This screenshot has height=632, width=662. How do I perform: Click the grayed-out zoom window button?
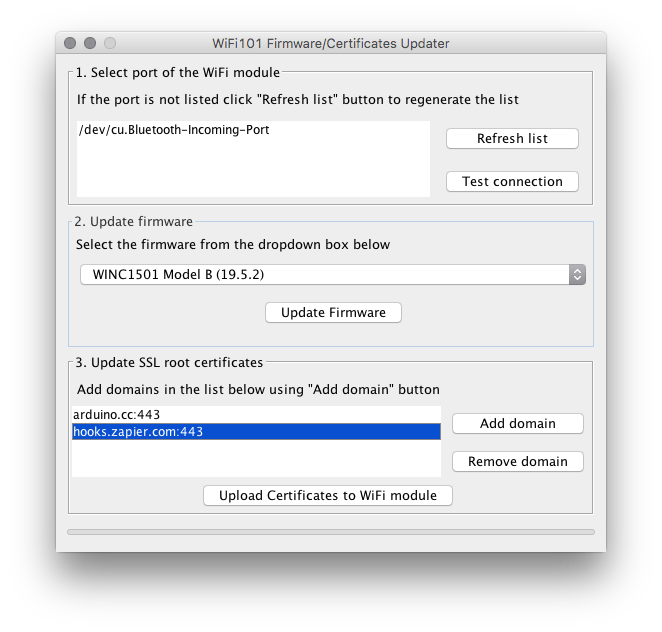[x=110, y=43]
